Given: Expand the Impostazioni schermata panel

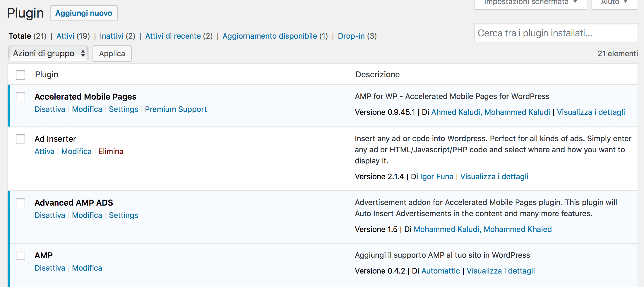Looking at the screenshot, I should [x=530, y=2].
